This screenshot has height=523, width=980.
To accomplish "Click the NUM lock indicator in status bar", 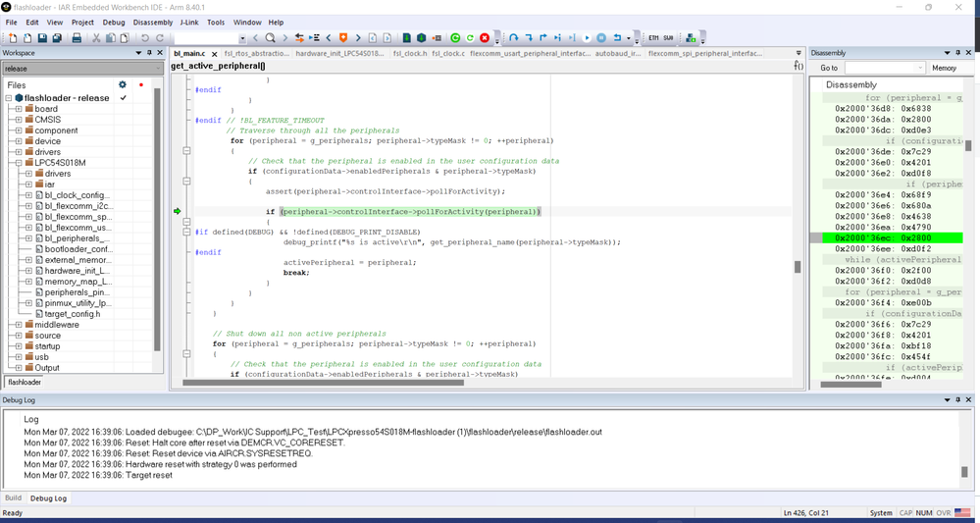I will point(924,513).
